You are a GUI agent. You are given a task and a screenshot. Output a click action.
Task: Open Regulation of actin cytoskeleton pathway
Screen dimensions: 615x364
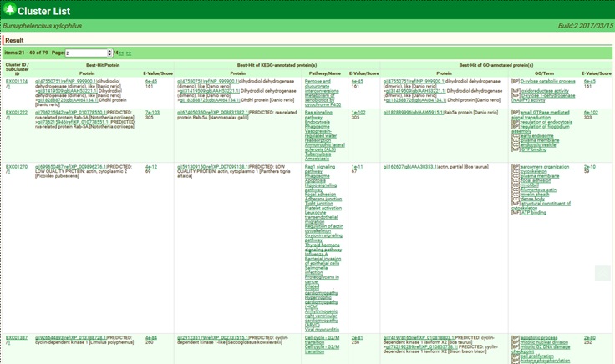(x=324, y=229)
